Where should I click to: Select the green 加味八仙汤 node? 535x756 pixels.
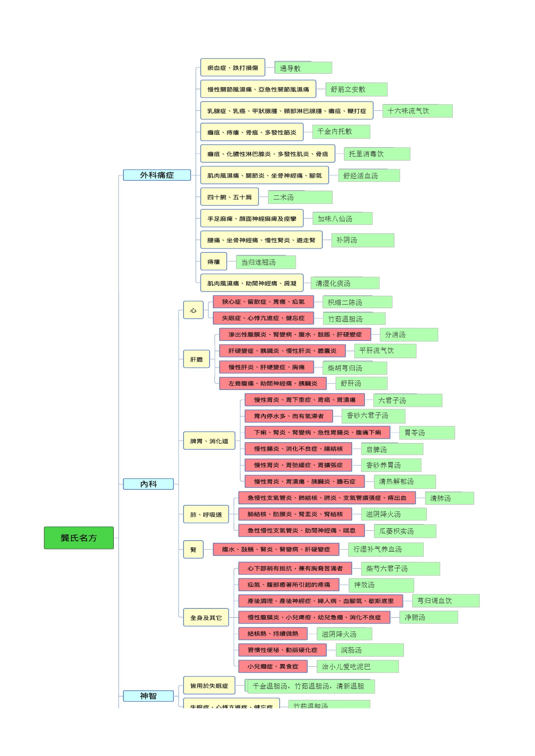[x=343, y=218]
